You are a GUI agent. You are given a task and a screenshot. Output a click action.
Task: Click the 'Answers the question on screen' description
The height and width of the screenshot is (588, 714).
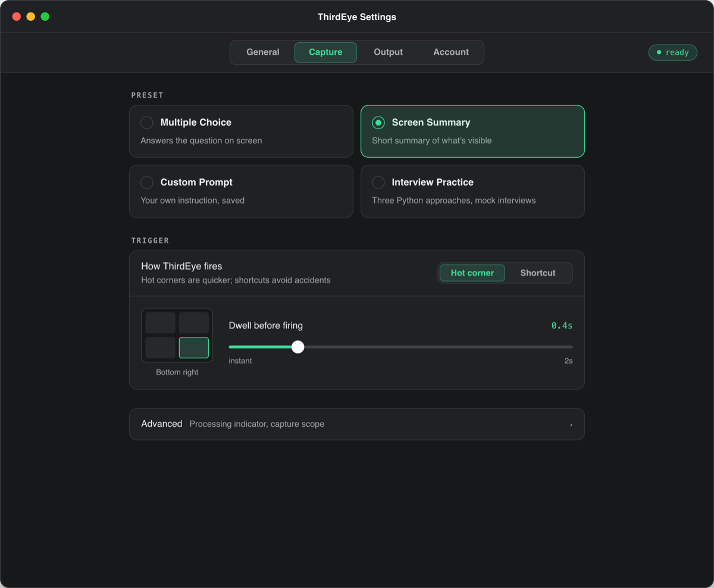[201, 140]
